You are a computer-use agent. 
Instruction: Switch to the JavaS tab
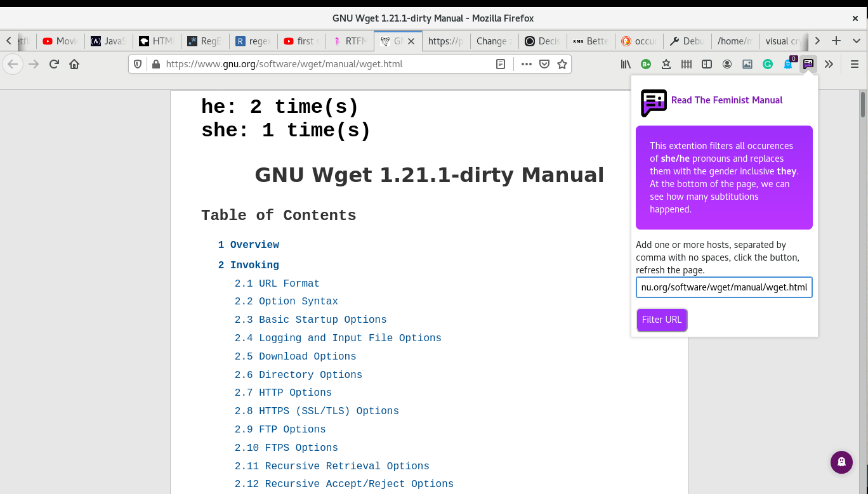pos(109,41)
